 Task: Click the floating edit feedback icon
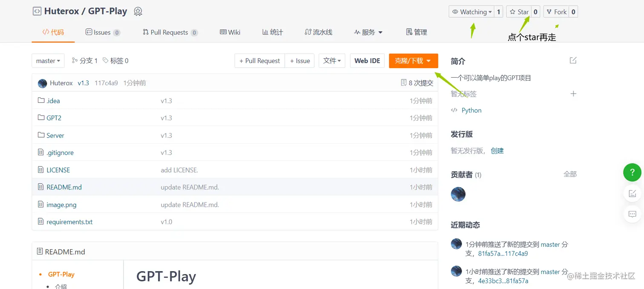(632, 193)
